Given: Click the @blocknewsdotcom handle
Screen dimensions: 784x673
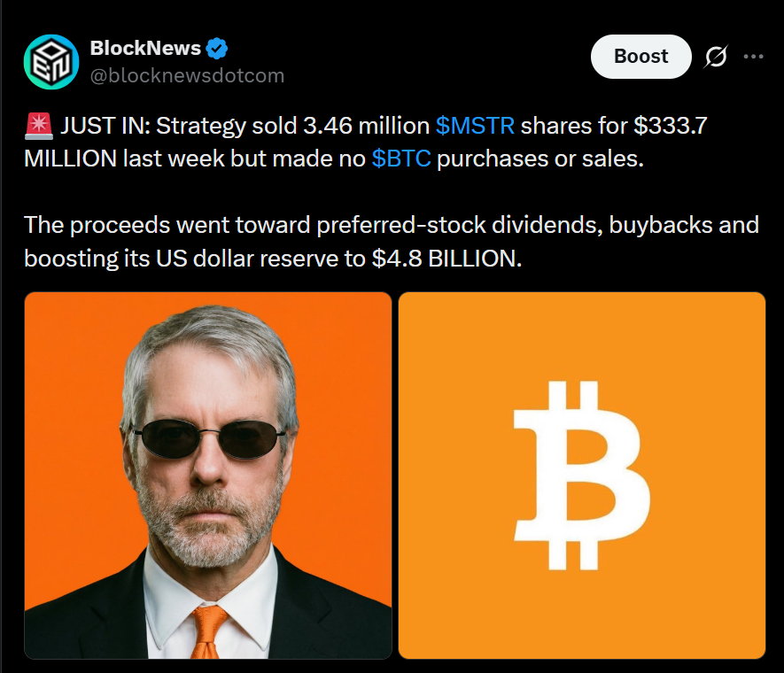Looking at the screenshot, I should click(187, 76).
